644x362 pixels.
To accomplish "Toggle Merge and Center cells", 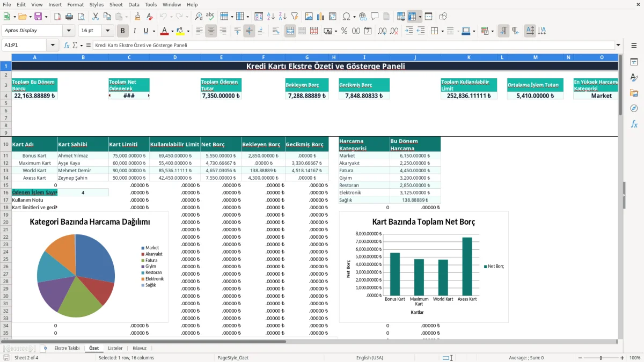I will coord(290,31).
